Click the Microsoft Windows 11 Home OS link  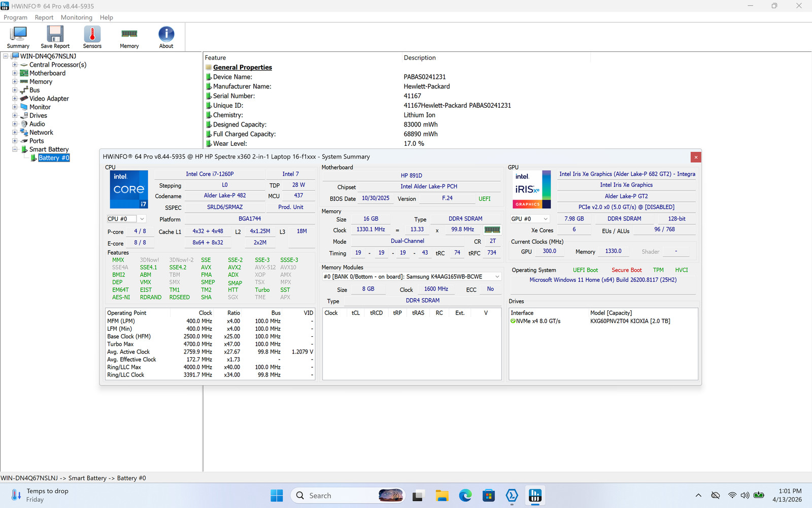[603, 280]
